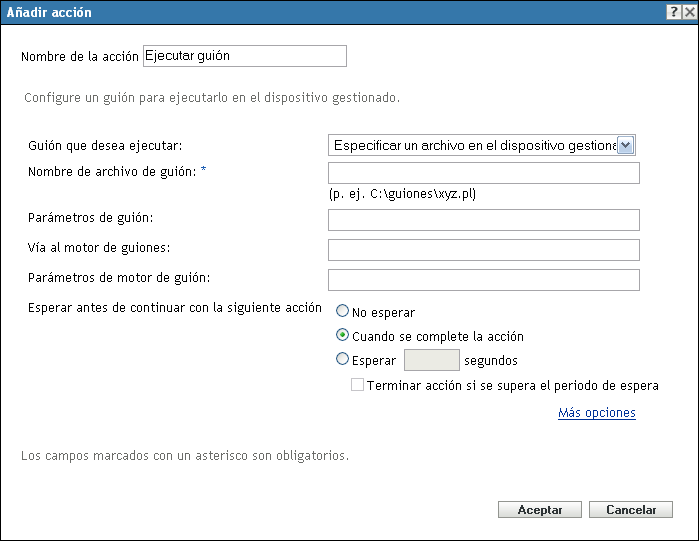
Task: Click the Parámetros de motor de guión field
Action: [483, 280]
